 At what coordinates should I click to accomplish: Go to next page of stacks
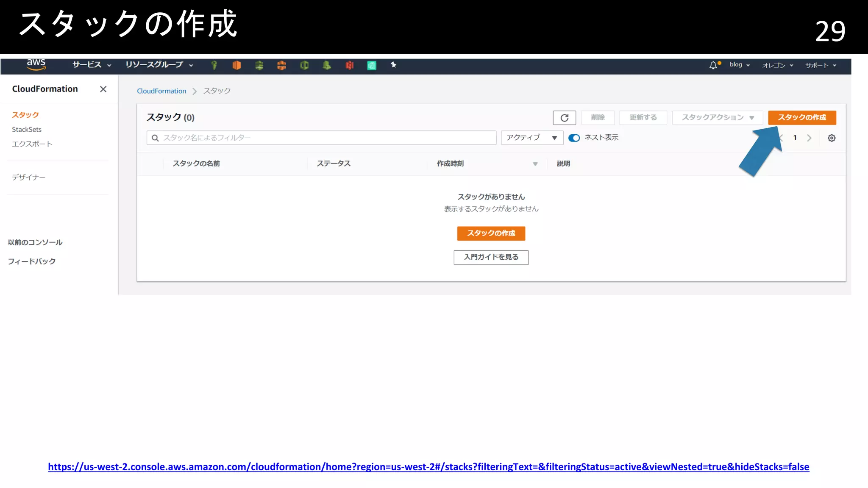(809, 138)
